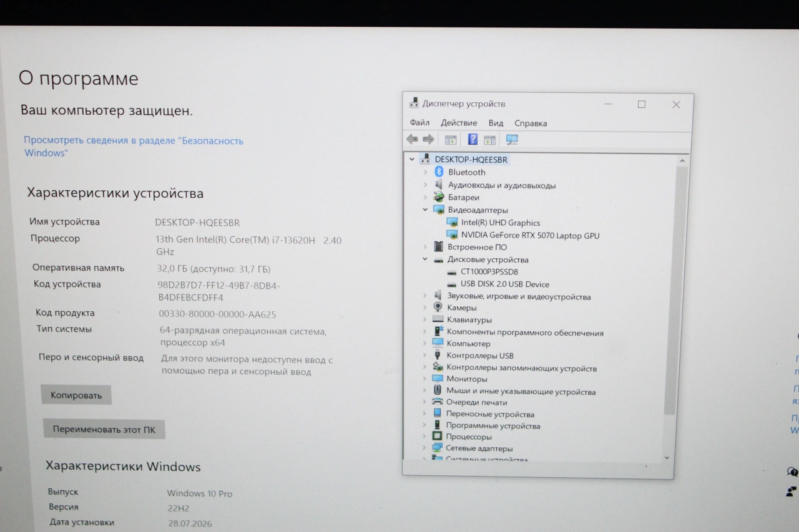Click the Копировать button
Image resolution: width=799 pixels, height=532 pixels.
pos(76,395)
